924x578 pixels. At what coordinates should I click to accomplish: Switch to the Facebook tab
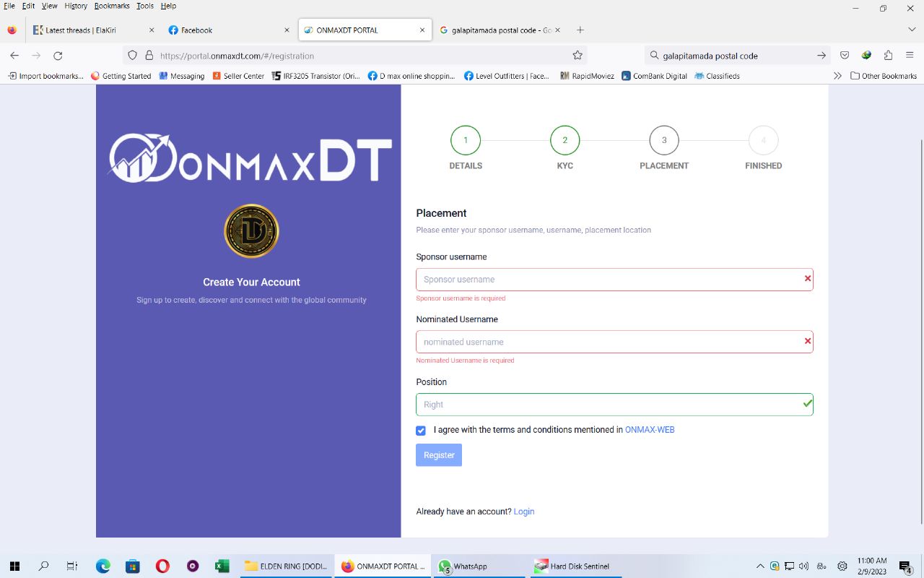(x=228, y=30)
